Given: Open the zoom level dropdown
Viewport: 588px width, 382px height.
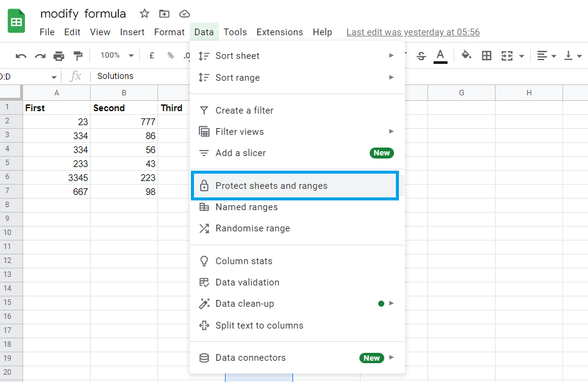Looking at the screenshot, I should (x=116, y=55).
